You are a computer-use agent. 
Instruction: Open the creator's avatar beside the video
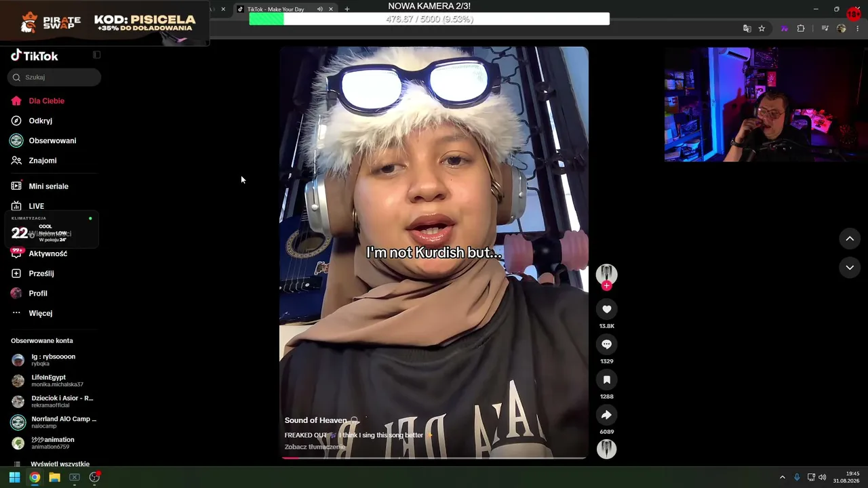[x=606, y=274]
